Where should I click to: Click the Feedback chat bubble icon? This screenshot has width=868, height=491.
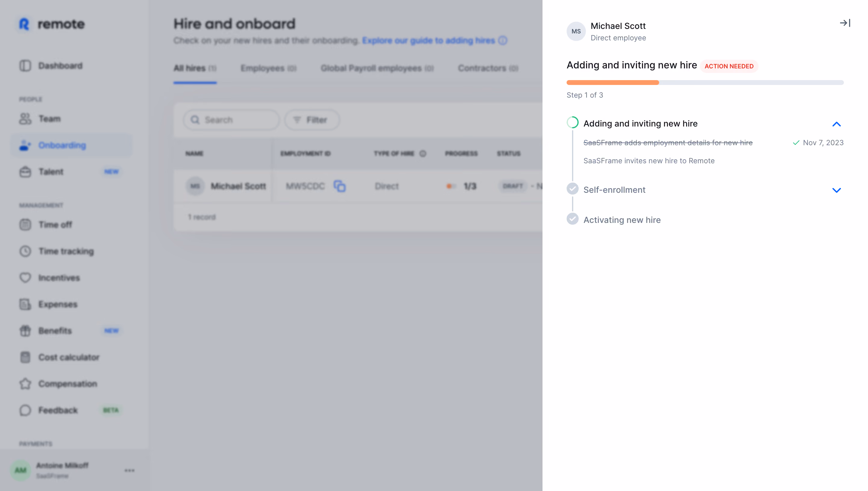[x=25, y=410]
